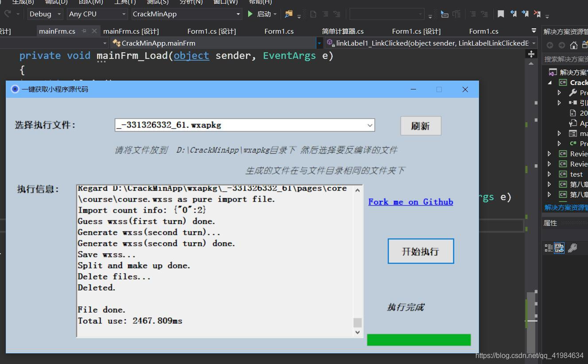Screen dimensions: 588x364
Task: Collapse the CrackMinApp project node
Action: [x=550, y=82]
